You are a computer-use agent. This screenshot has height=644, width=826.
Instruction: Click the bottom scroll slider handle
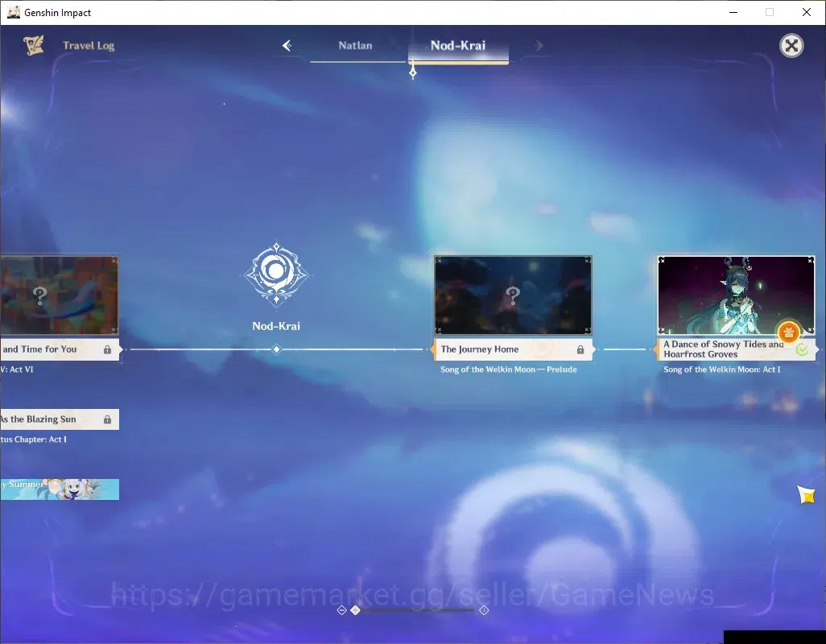click(x=356, y=609)
